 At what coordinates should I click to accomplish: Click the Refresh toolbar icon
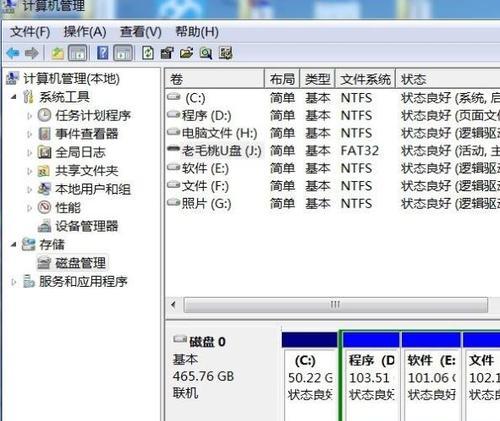click(148, 53)
